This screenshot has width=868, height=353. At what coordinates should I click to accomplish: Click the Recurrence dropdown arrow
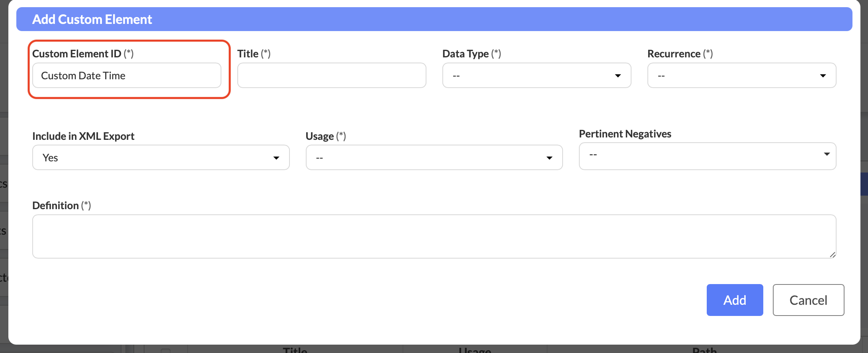click(823, 76)
